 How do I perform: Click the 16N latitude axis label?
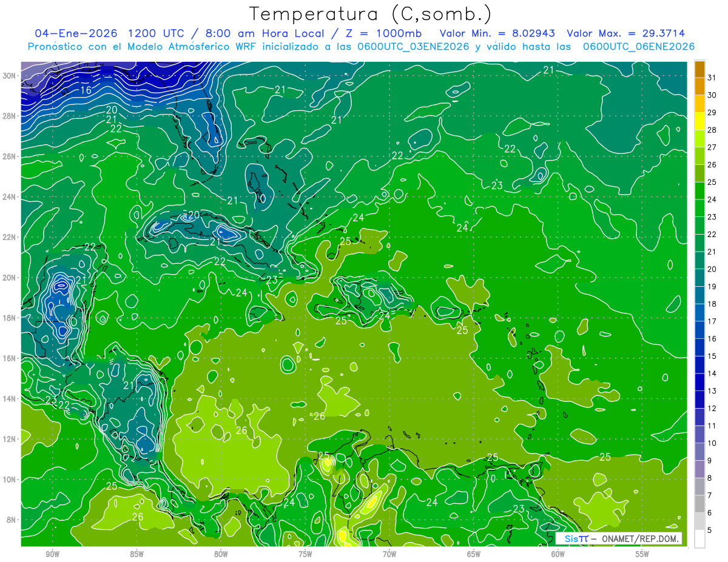pyautogui.click(x=10, y=358)
